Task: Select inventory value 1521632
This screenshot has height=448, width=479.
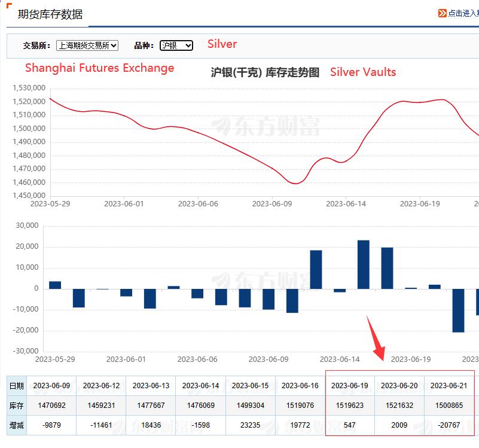Action: tap(399, 406)
